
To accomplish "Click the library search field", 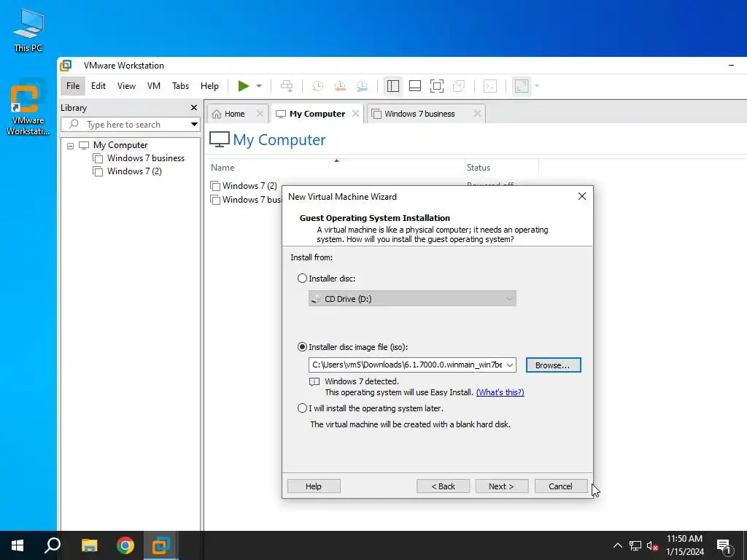I will (125, 124).
